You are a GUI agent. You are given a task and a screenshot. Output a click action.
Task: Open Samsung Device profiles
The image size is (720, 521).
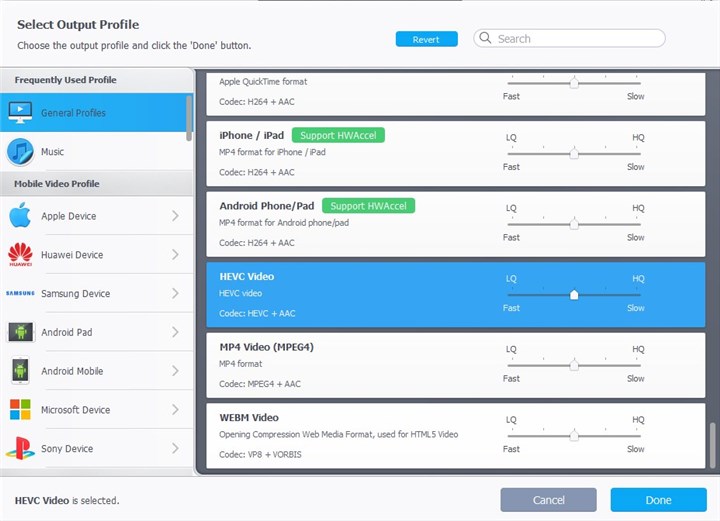click(x=96, y=293)
